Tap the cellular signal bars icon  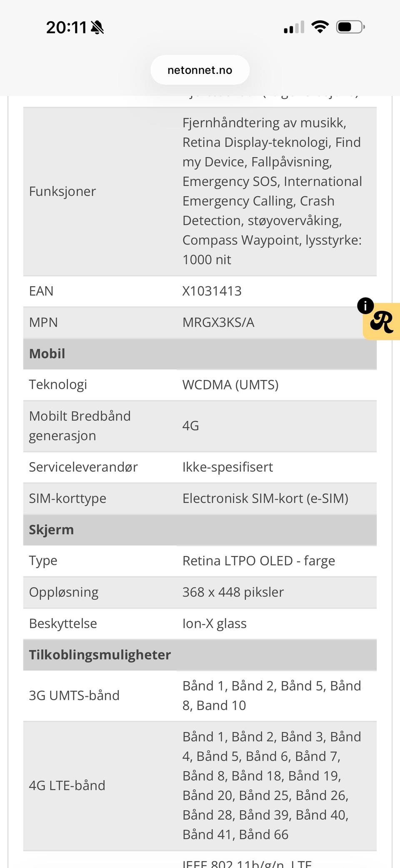[x=294, y=28]
